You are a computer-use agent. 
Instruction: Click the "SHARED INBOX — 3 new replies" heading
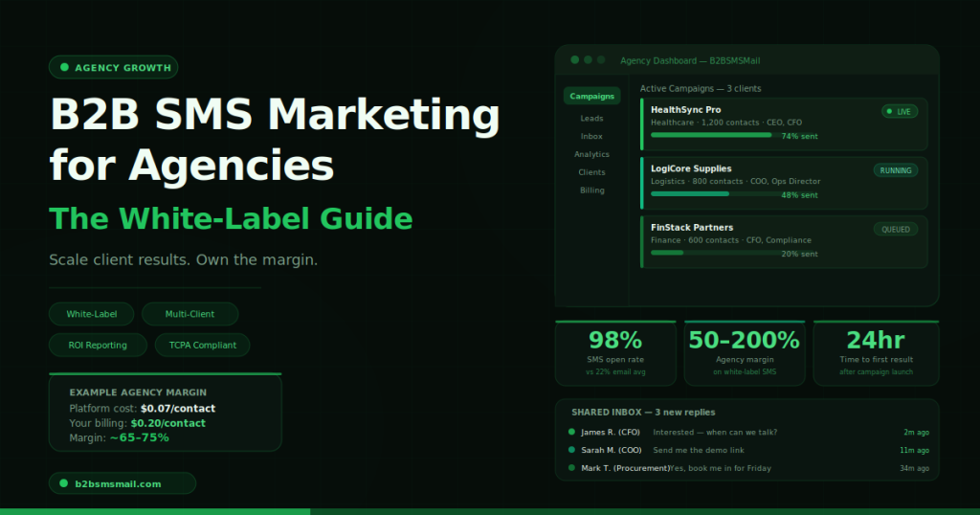(643, 413)
